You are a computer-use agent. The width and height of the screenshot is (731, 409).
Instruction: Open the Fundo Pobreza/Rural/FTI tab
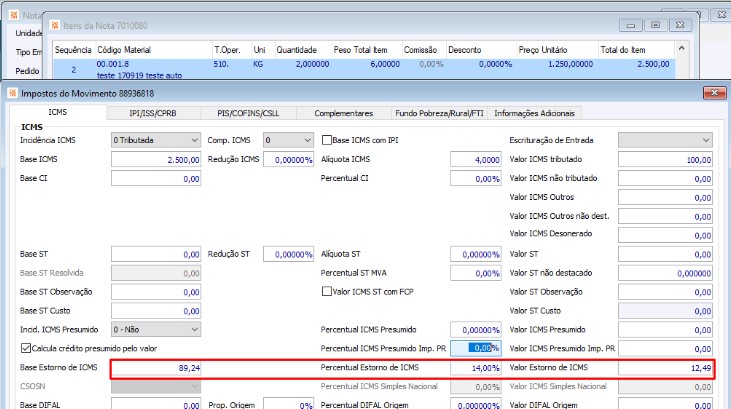click(439, 113)
